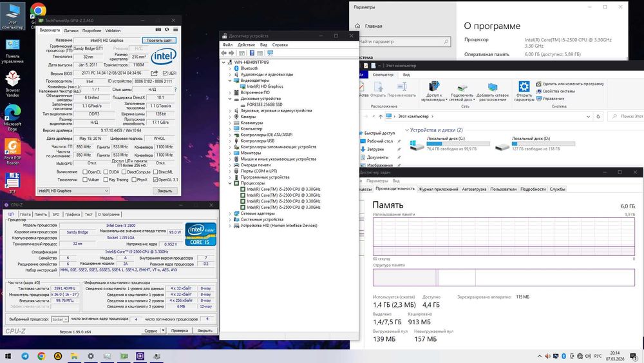
Task: Open the Справка menu in Device Manager
Action: pos(279,44)
